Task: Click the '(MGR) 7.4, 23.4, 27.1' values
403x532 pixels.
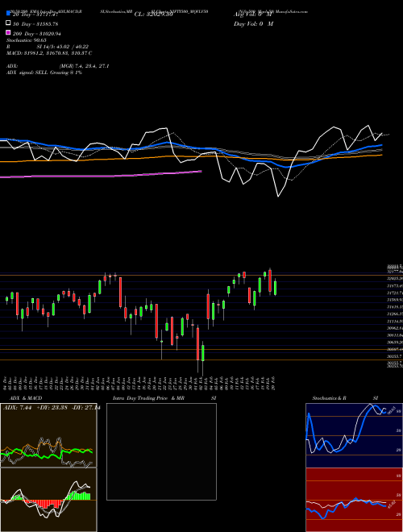Action: [84, 66]
